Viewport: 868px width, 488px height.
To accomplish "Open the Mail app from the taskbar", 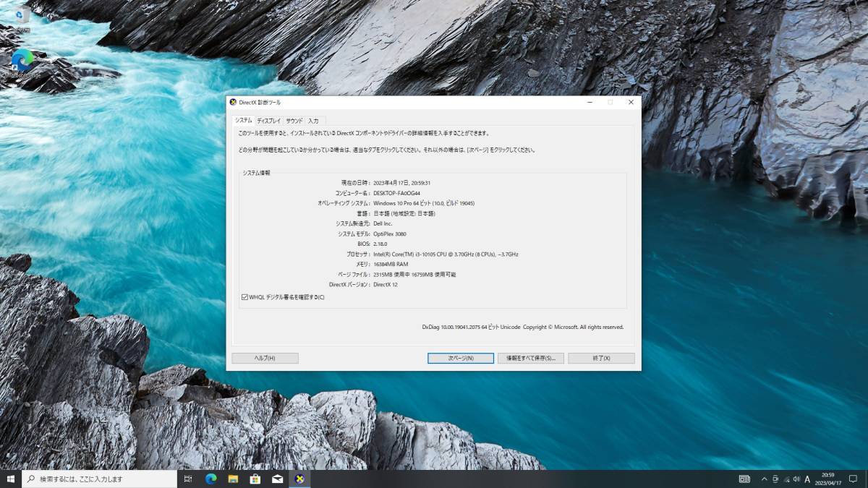I will pos(277,479).
